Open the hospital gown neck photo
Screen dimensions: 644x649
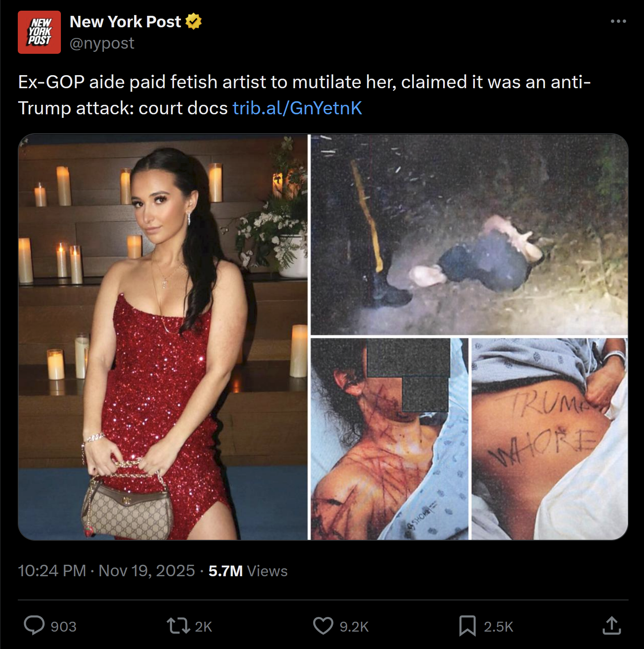tap(389, 439)
